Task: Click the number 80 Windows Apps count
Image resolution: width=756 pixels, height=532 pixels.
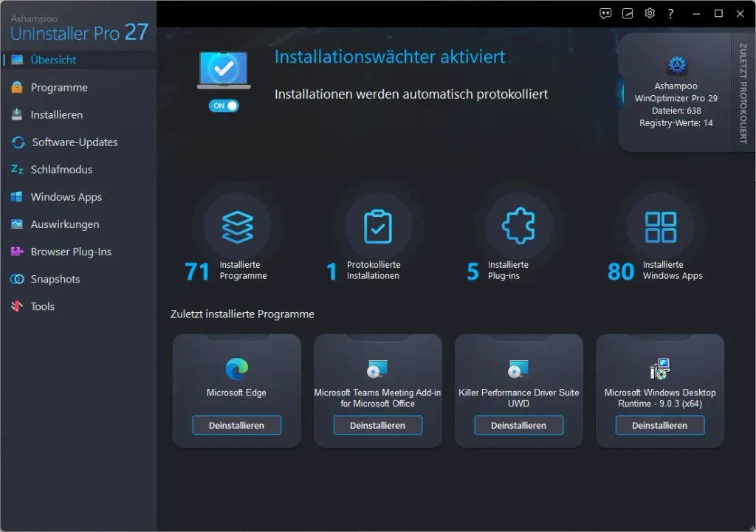Action: pos(621,272)
